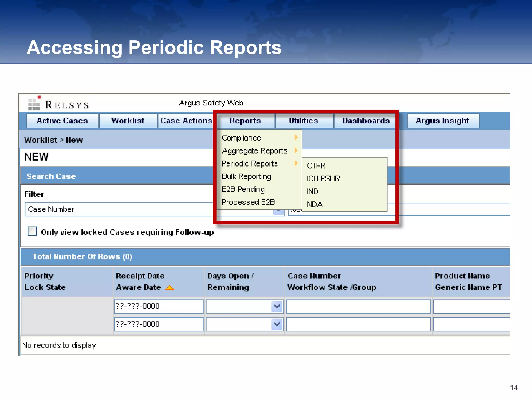The height and width of the screenshot is (399, 532).
Task: Click the Aware Date sort triangle icon
Action: click(x=170, y=288)
